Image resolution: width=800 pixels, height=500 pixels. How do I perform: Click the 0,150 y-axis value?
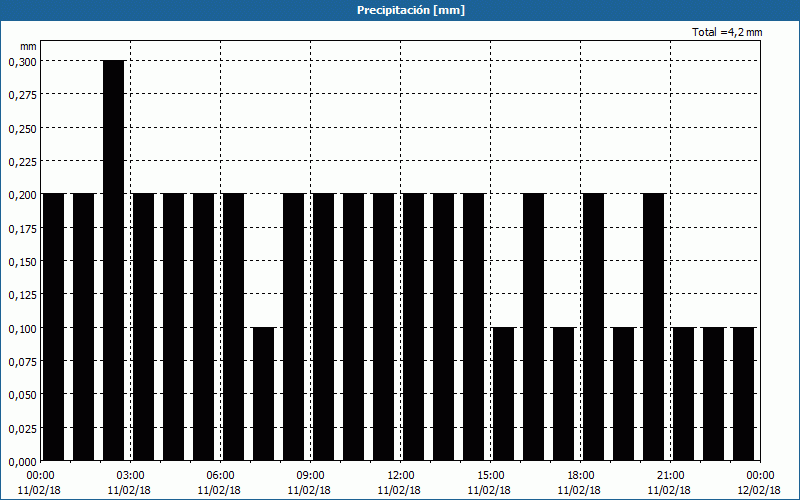pos(22,262)
